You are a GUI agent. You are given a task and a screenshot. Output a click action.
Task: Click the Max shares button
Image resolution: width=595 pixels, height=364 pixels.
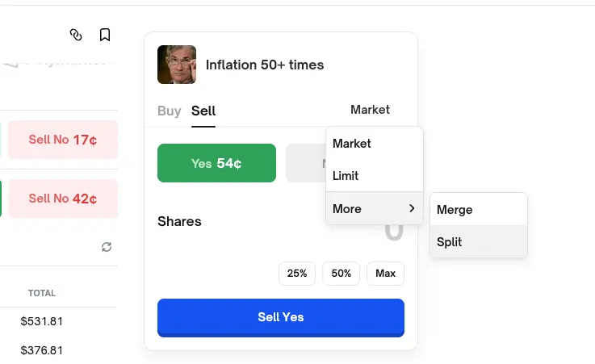click(x=385, y=274)
